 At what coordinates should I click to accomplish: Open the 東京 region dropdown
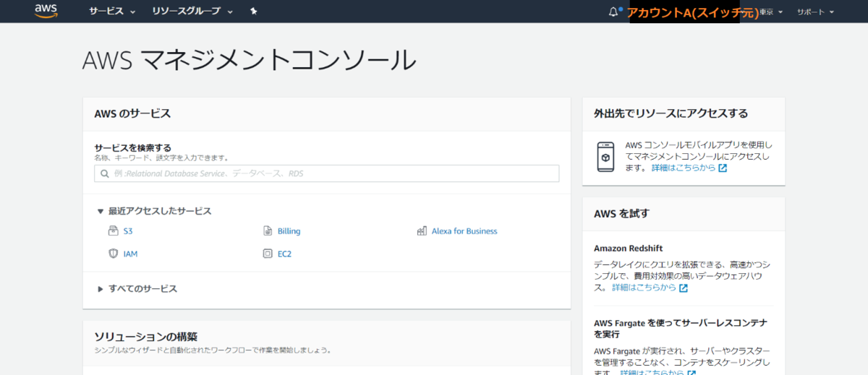tap(773, 12)
